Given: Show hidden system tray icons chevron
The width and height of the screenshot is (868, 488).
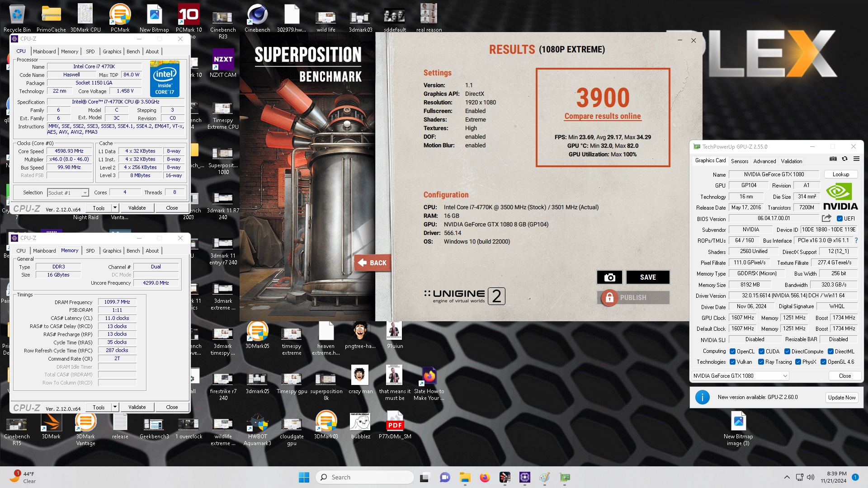Looking at the screenshot, I should 787,477.
